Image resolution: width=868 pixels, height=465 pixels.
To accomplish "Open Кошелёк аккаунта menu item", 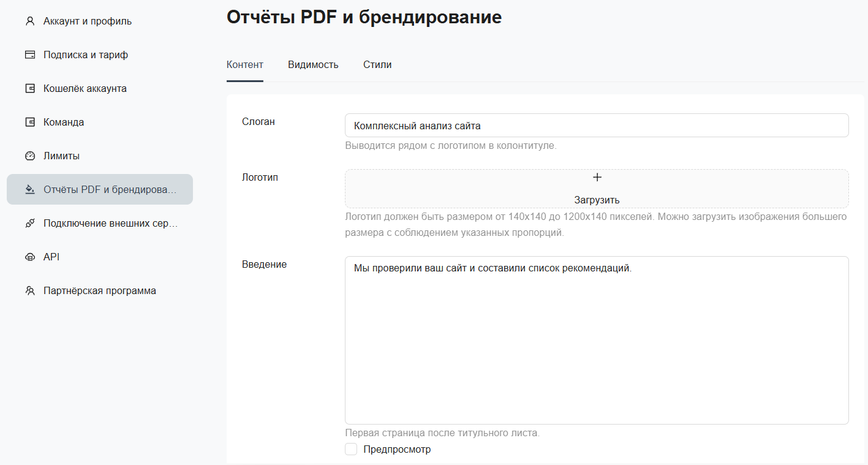I will point(85,89).
